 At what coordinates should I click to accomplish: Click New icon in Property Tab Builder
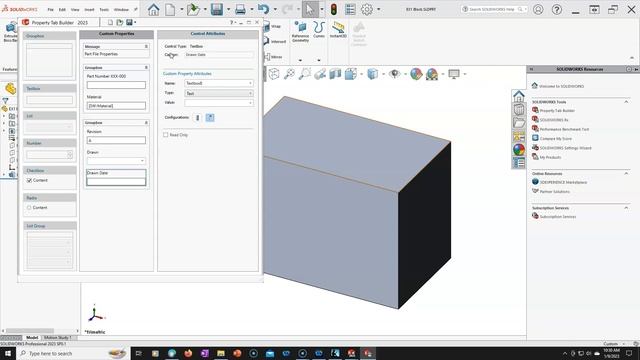point(110,22)
